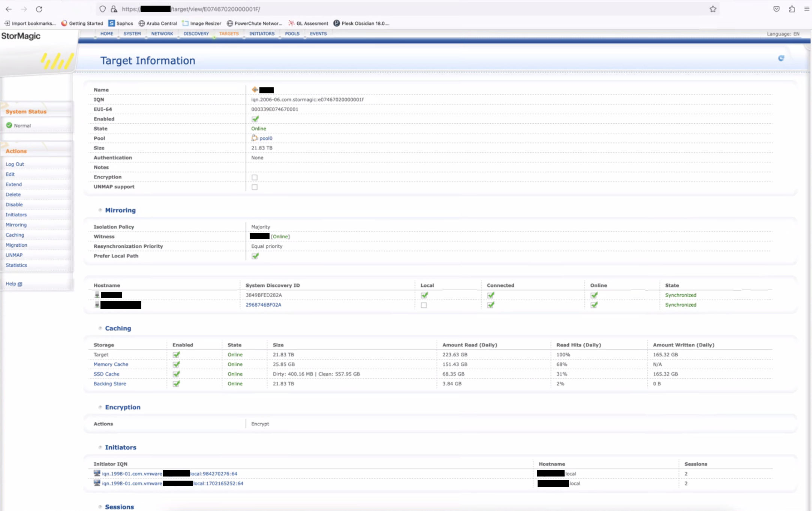Viewport: 812px width, 511px height.
Task: Switch to the NETWORK tab
Action: click(x=162, y=34)
